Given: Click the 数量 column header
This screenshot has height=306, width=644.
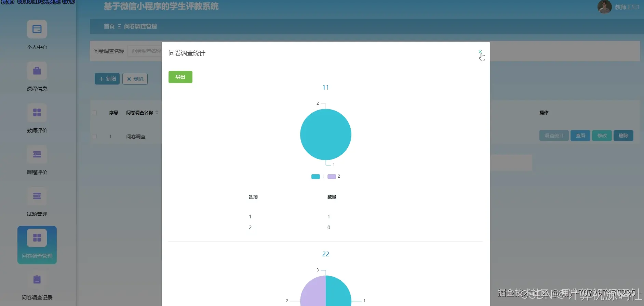Looking at the screenshot, I should point(332,197).
